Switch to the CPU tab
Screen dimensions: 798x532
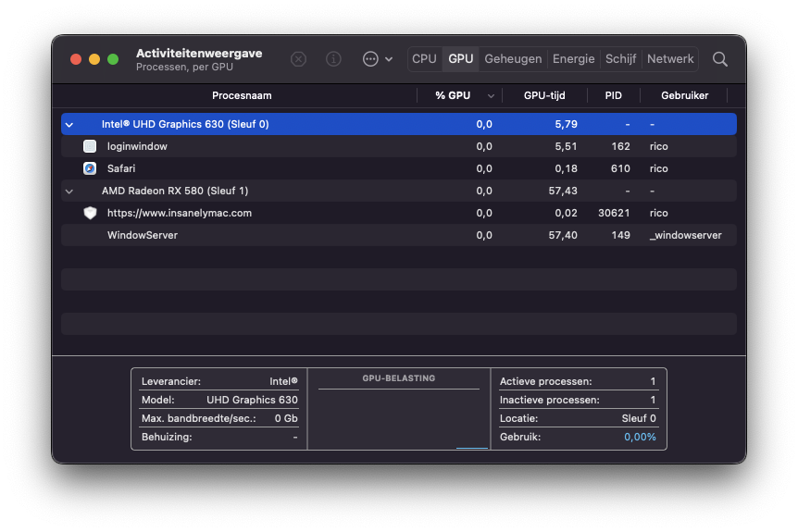pyautogui.click(x=424, y=59)
